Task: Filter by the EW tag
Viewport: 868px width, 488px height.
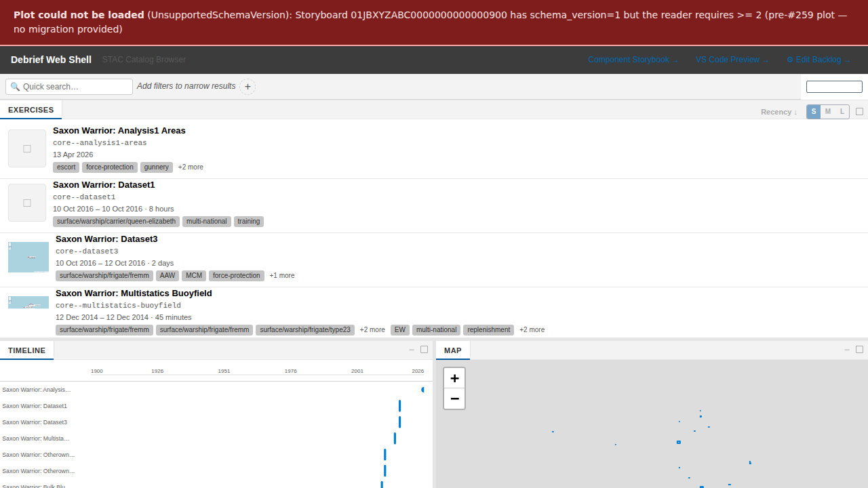Action: (400, 330)
